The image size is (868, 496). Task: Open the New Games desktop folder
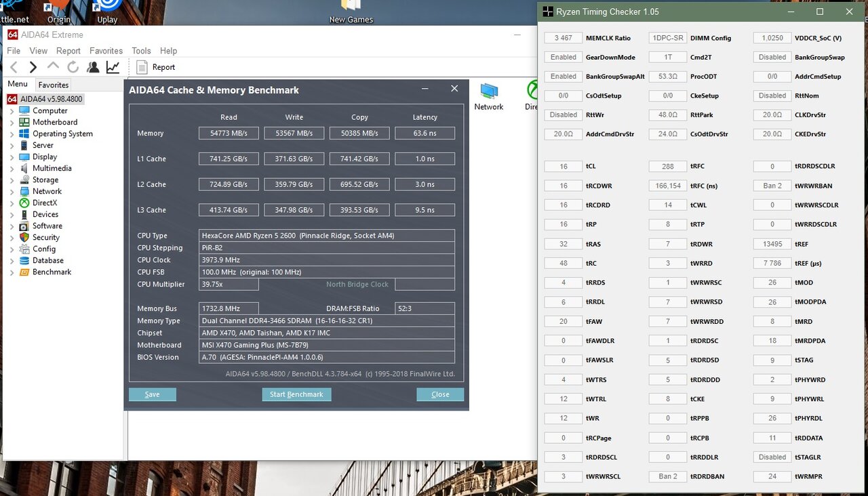pos(351,12)
